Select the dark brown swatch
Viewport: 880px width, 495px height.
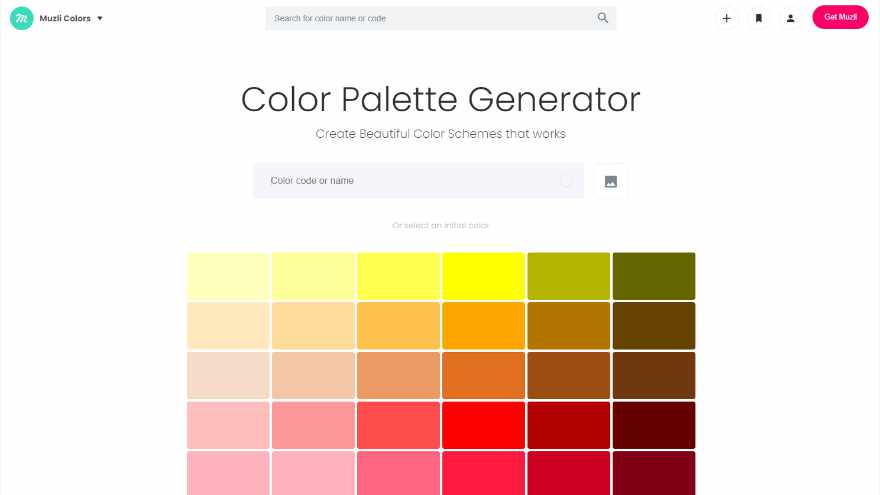654,325
